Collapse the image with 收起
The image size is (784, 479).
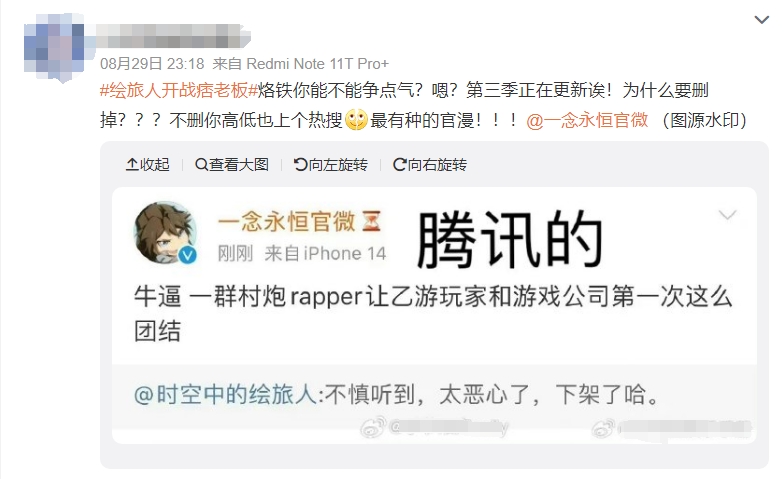click(148, 164)
